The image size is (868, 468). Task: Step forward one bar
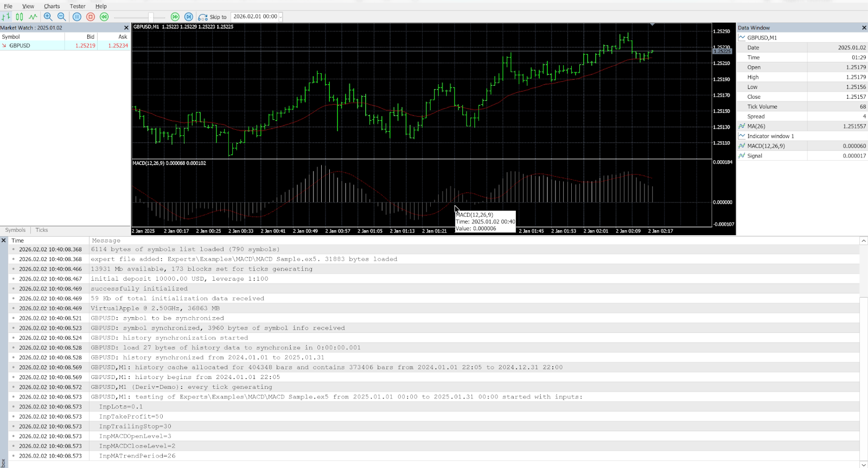coord(188,17)
